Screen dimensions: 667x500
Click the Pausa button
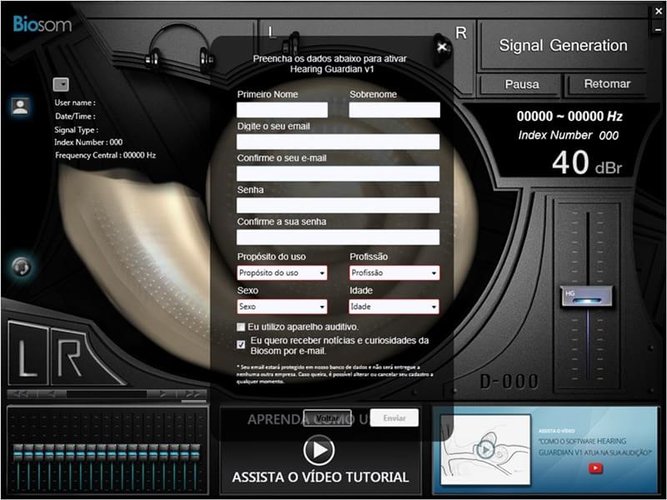coord(522,84)
